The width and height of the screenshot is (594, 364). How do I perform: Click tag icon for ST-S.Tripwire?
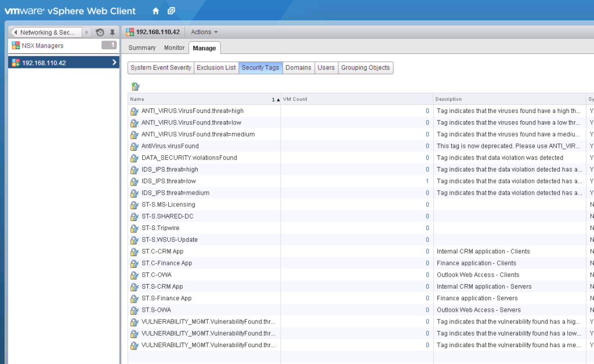(134, 228)
